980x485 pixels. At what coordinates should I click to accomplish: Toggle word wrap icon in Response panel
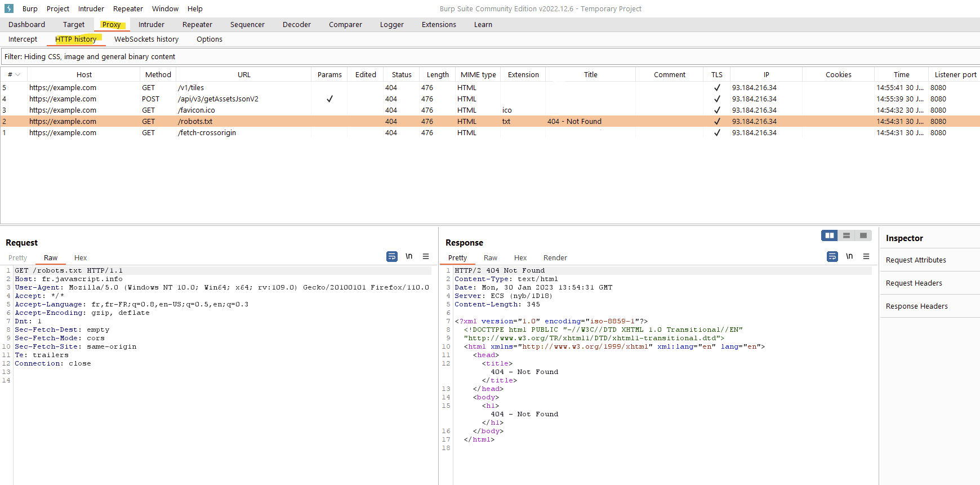[x=832, y=256]
